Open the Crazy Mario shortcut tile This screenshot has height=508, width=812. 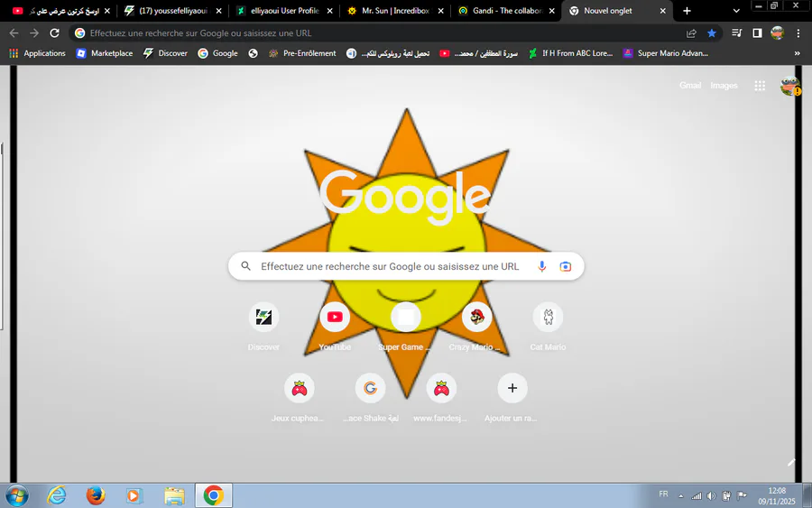tap(476, 327)
